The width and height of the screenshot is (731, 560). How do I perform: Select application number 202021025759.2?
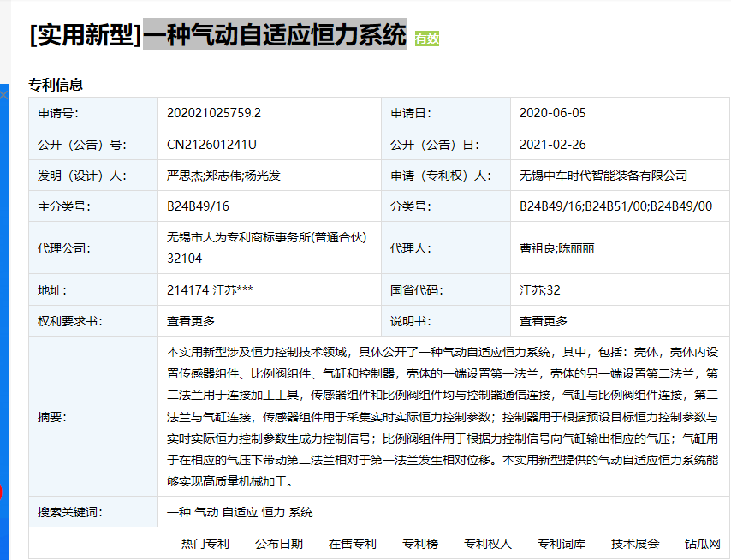tap(214, 113)
